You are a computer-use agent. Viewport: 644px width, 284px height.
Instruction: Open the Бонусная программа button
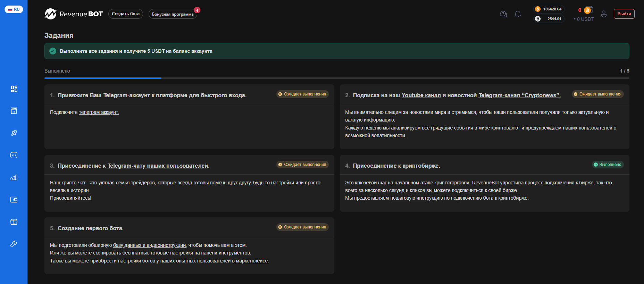173,14
